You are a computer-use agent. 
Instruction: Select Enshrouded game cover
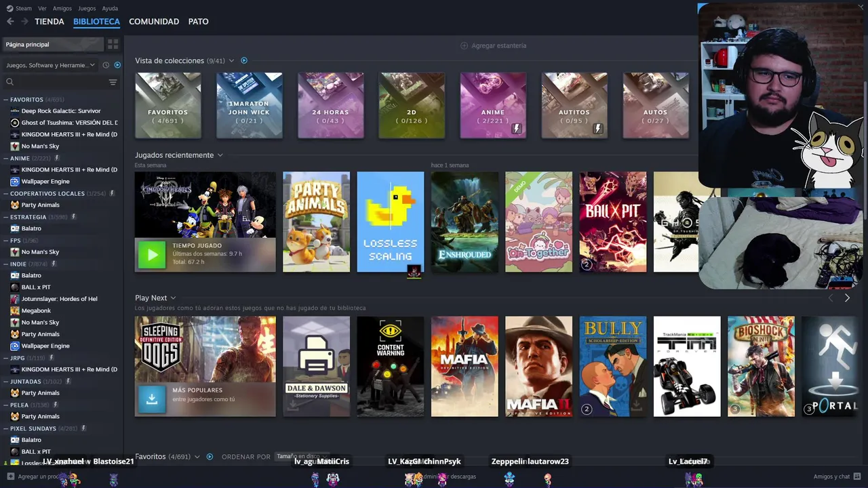coord(465,222)
